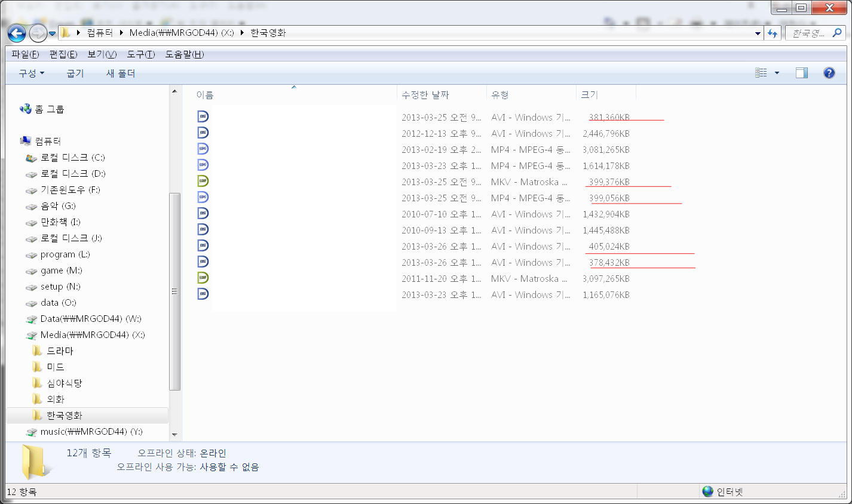Open the address bar history dropdown
The height and width of the screenshot is (504, 852).
click(758, 33)
